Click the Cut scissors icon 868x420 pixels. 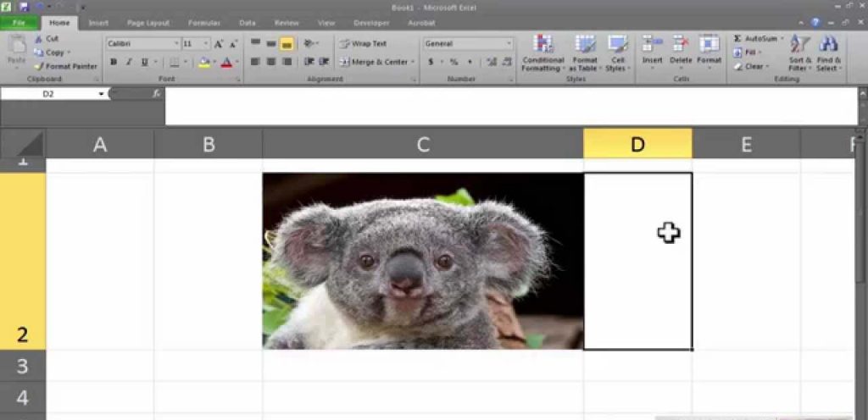click(39, 39)
